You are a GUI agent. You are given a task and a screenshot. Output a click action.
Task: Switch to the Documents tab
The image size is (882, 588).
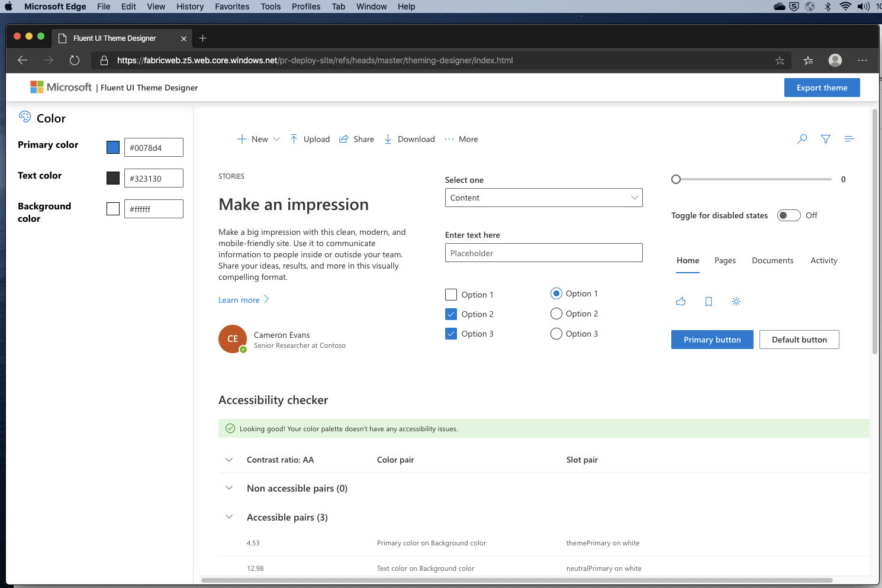(772, 260)
